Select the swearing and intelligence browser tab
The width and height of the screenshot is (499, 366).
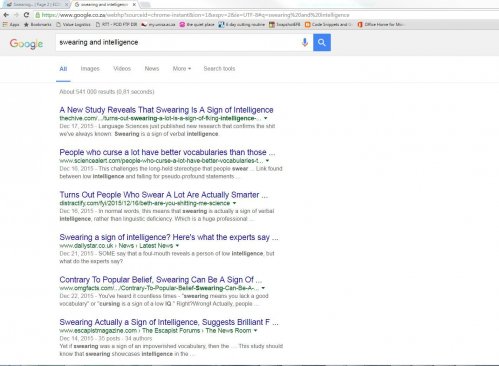click(104, 5)
